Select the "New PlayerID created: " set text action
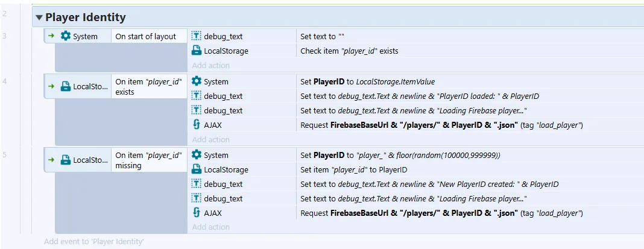 429,184
